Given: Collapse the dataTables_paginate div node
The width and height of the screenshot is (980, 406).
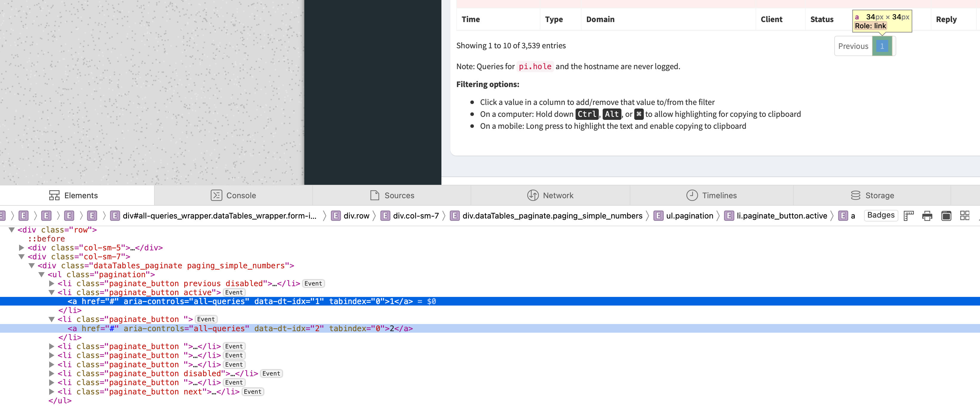Looking at the screenshot, I should click(32, 266).
